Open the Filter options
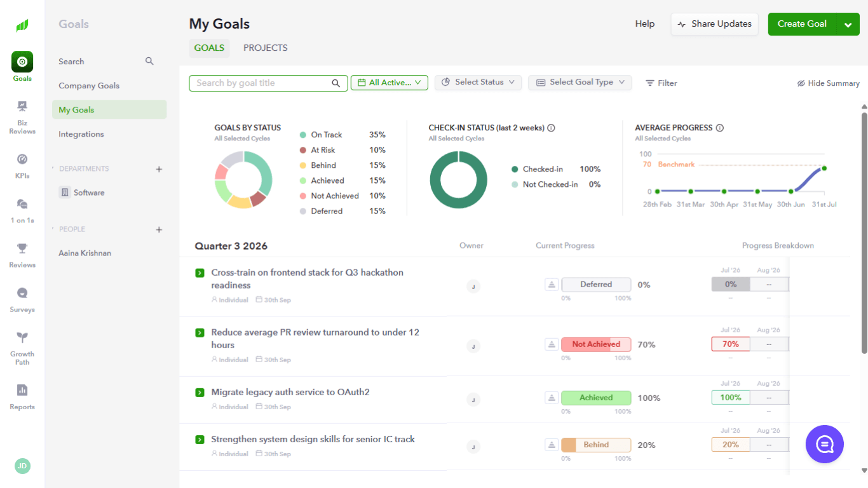 pyautogui.click(x=661, y=83)
